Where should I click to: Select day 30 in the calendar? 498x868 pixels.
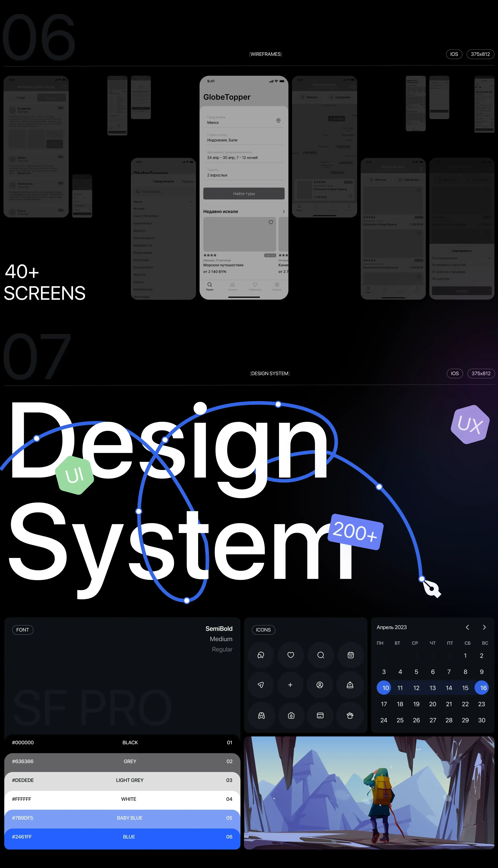tap(482, 720)
